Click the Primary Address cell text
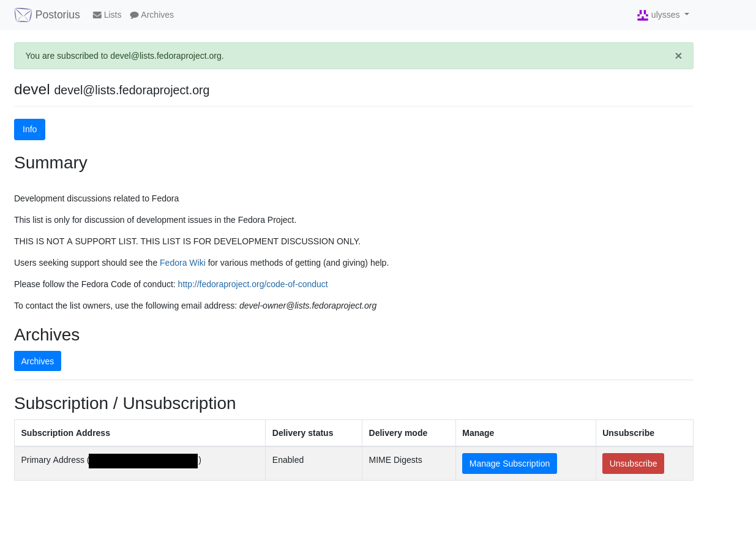Viewport: 756px width, 548px height. pos(111,460)
